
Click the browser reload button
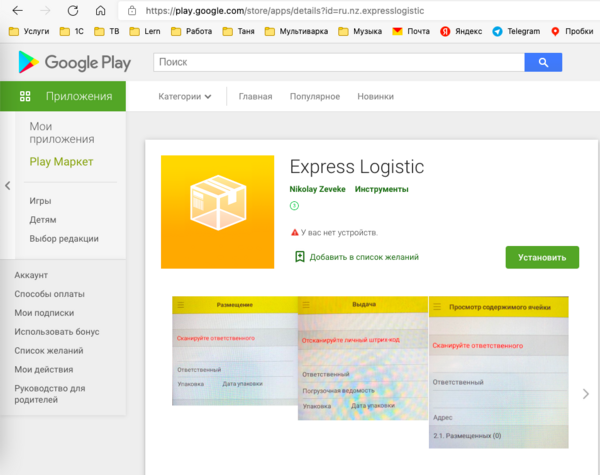[x=71, y=11]
